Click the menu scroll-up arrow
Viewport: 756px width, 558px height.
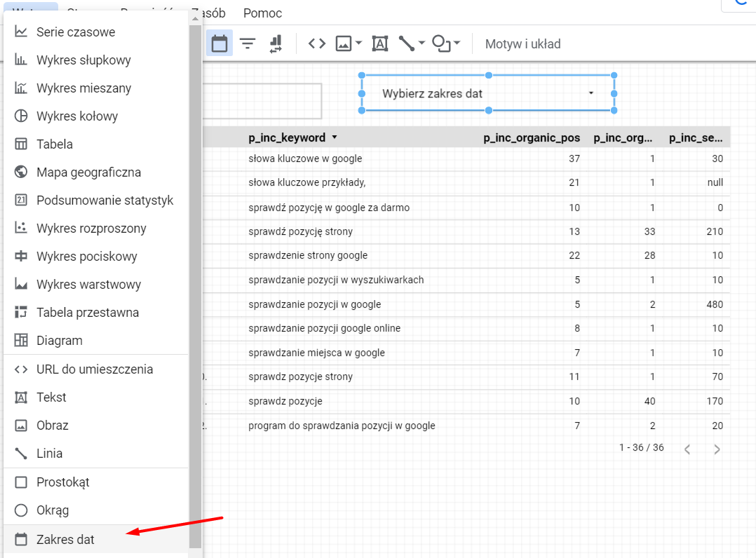coord(195,19)
